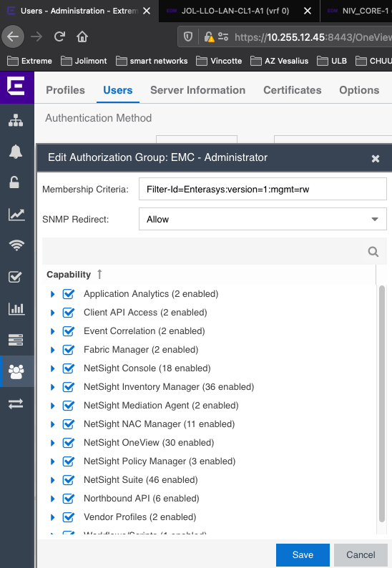Screen dimensions: 392x568
Task: Open the Extreme bookmarks folder
Action: pyautogui.click(x=30, y=61)
